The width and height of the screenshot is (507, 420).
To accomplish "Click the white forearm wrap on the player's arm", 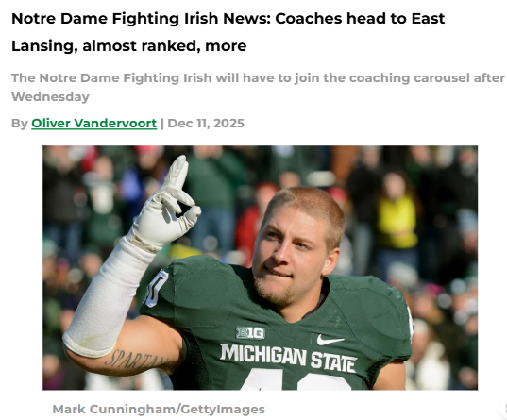I will 106,297.
